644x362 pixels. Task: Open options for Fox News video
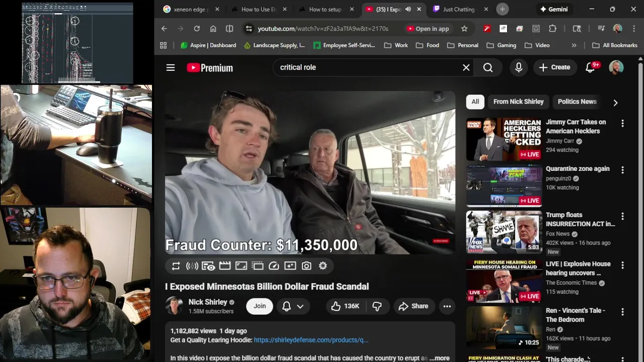622,217
